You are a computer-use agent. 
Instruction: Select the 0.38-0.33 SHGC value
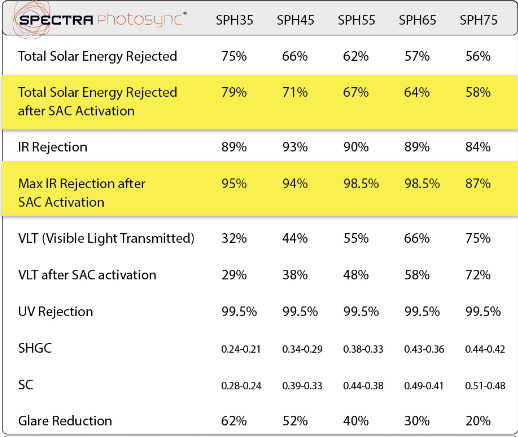[363, 349]
